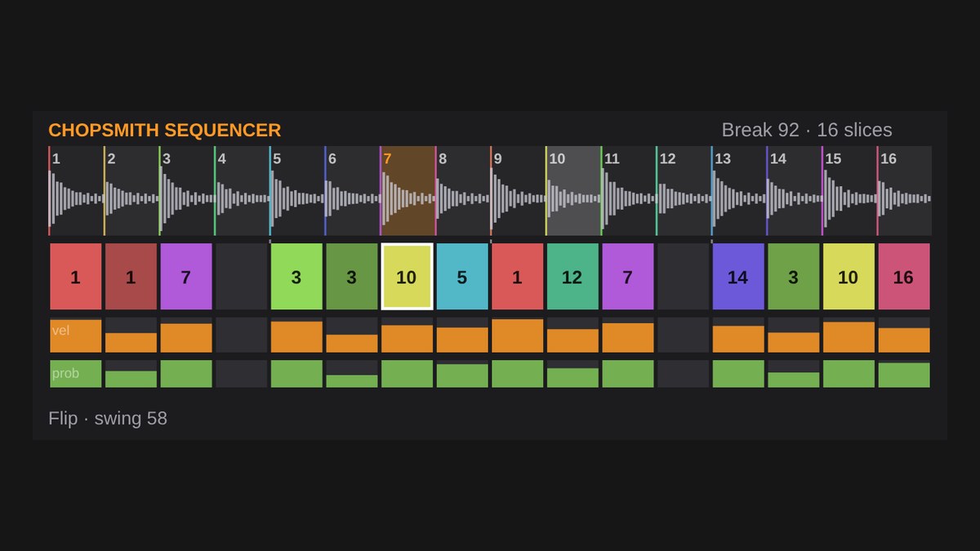Click the darker red step 2 pad
This screenshot has width=980, height=551.
coord(131,277)
